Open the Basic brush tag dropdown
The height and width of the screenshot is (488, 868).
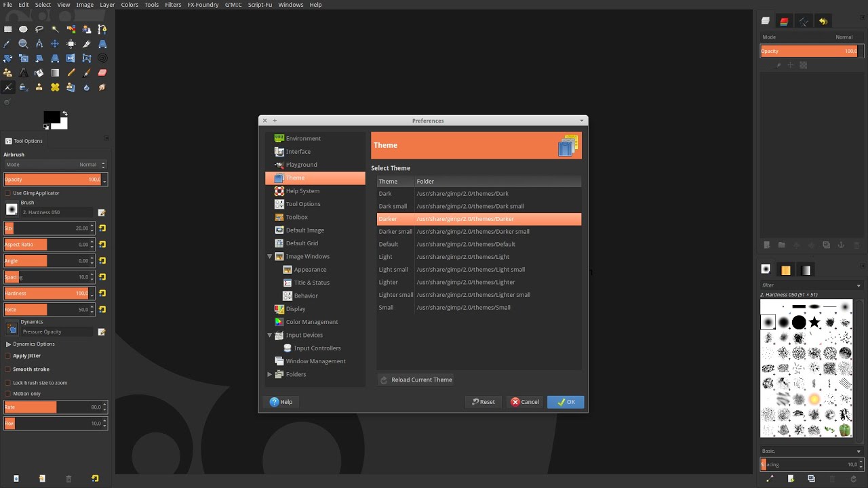click(811, 451)
